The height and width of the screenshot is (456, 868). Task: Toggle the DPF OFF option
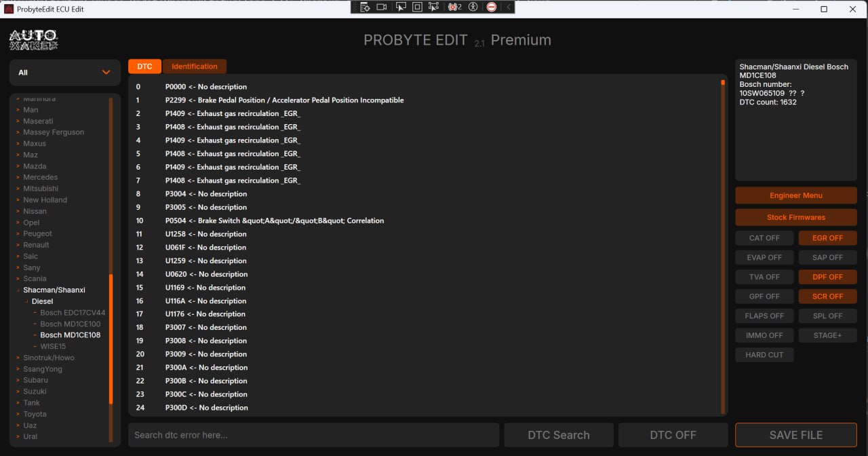point(827,277)
